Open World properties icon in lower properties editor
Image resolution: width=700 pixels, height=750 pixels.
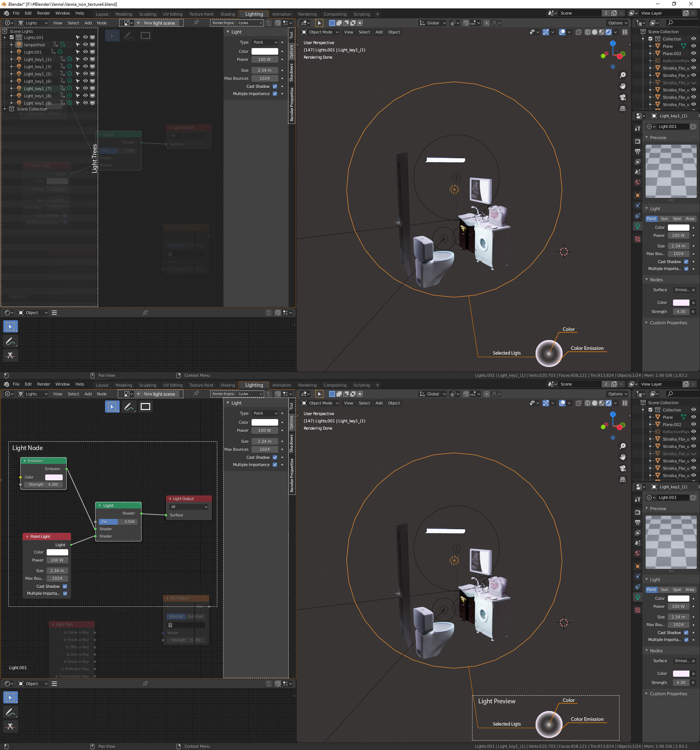pyautogui.click(x=638, y=553)
